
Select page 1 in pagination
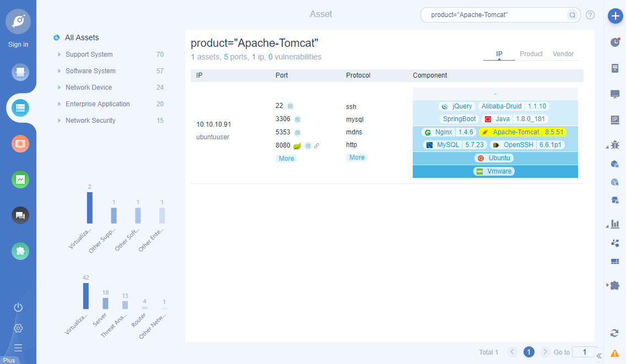[529, 352]
